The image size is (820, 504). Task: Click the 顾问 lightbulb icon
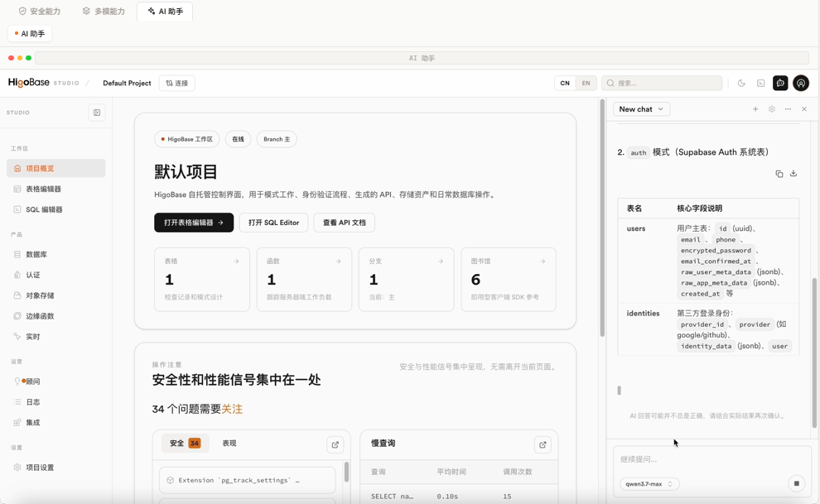pos(17,382)
